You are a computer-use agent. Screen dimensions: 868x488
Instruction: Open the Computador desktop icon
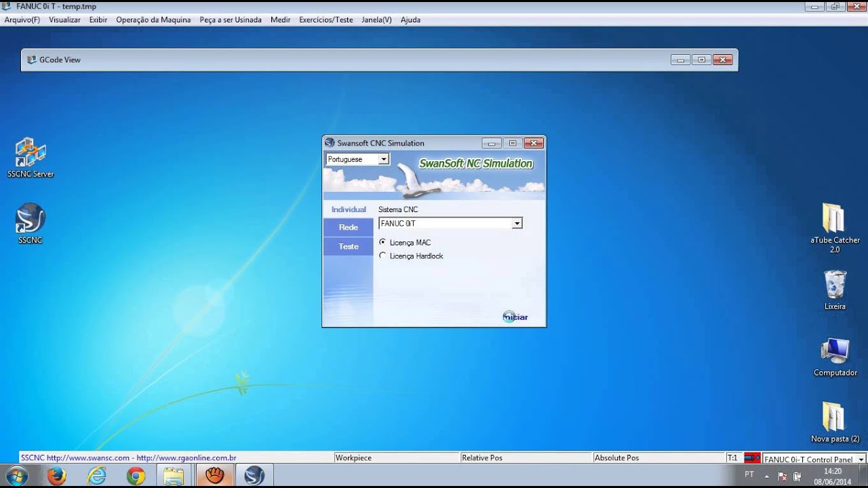pos(835,357)
